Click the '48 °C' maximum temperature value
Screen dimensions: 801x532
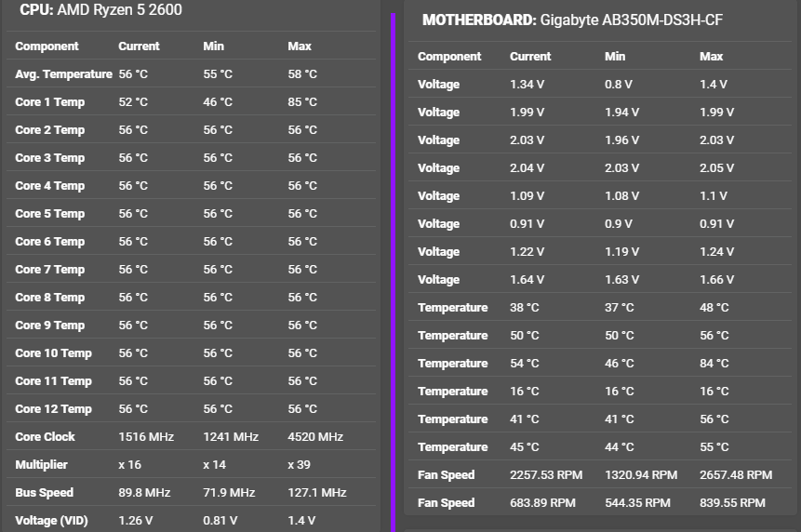click(714, 307)
